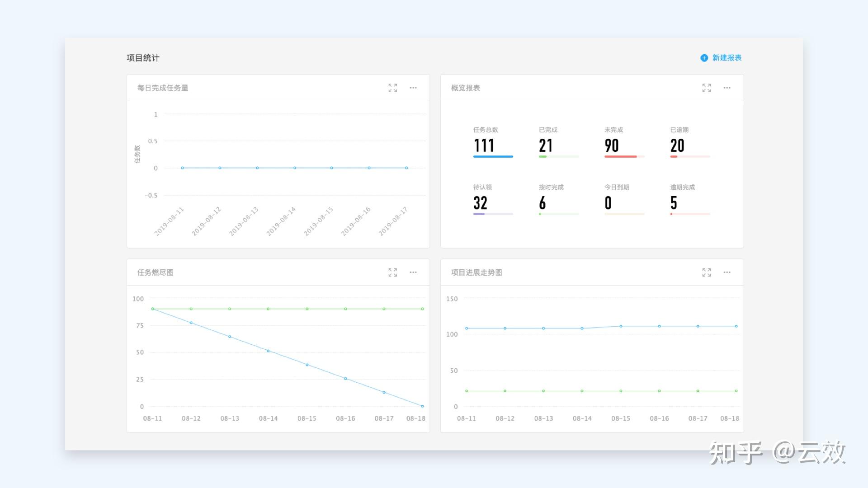
Task: Open more options menu for 概览报表
Action: click(727, 88)
